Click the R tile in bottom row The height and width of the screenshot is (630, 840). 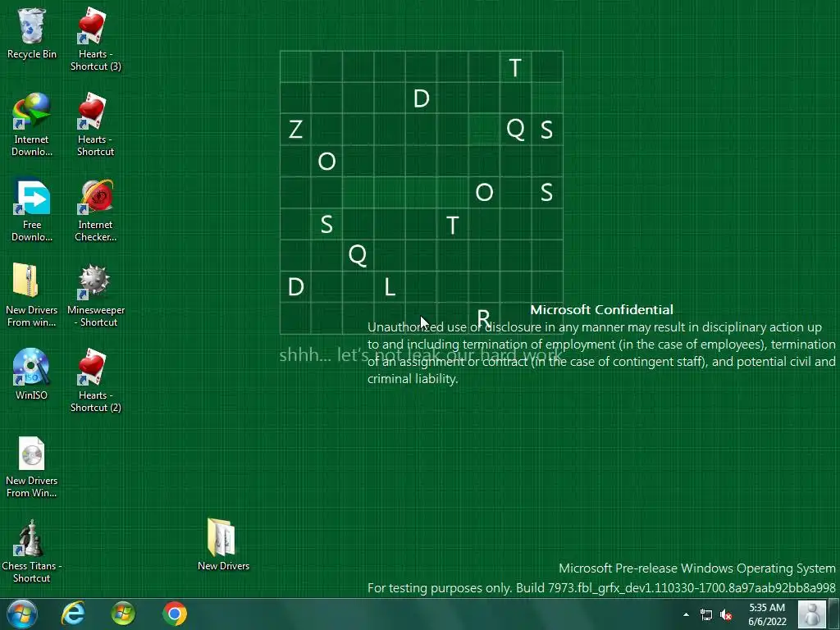point(484,318)
